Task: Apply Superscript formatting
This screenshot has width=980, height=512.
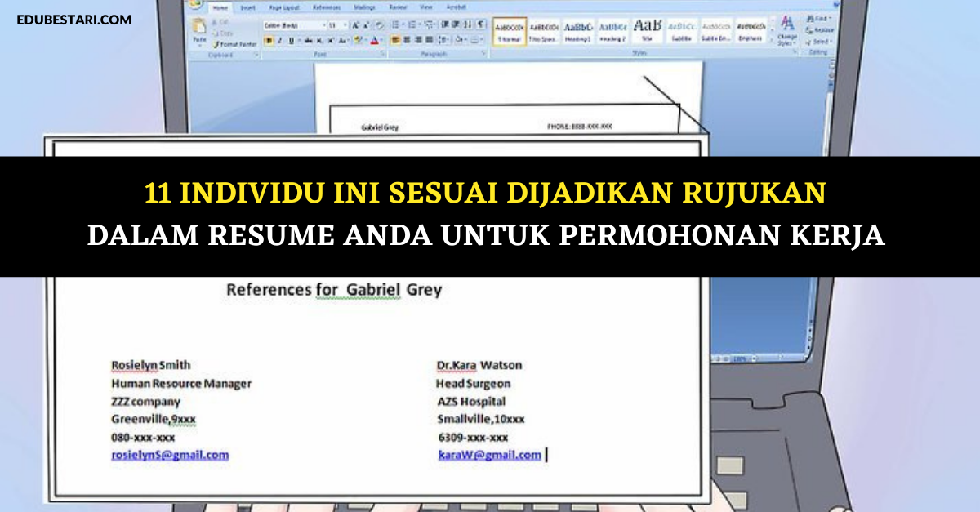Action: tap(330, 40)
